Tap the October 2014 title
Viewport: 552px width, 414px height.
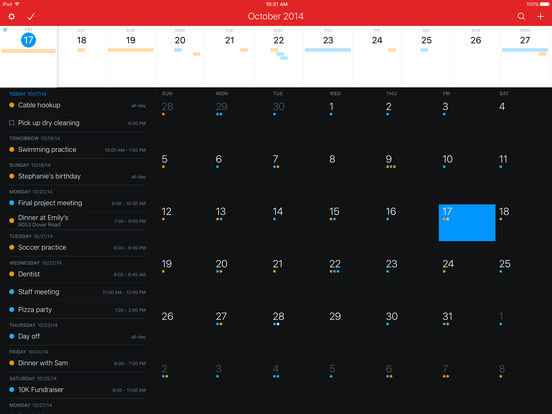[276, 16]
